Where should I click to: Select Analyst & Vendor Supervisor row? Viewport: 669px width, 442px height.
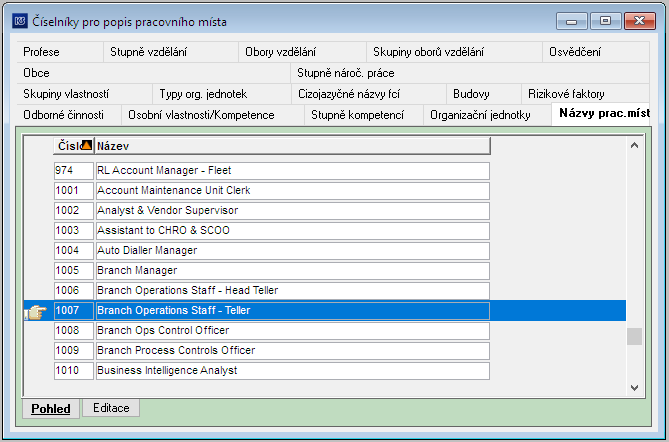coord(293,211)
